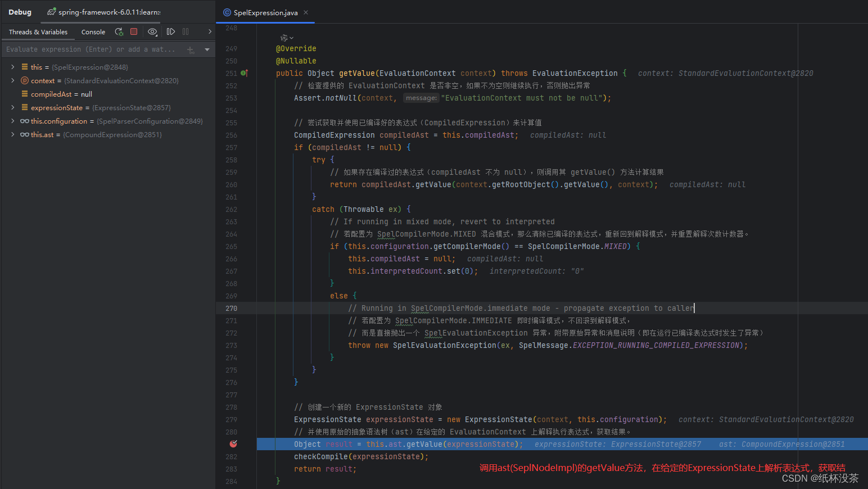
Task: Expand the expressionState variable node
Action: tap(12, 107)
